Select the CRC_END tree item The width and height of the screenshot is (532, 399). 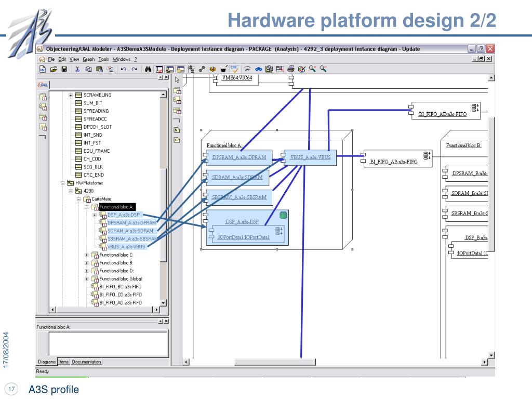coord(94,175)
